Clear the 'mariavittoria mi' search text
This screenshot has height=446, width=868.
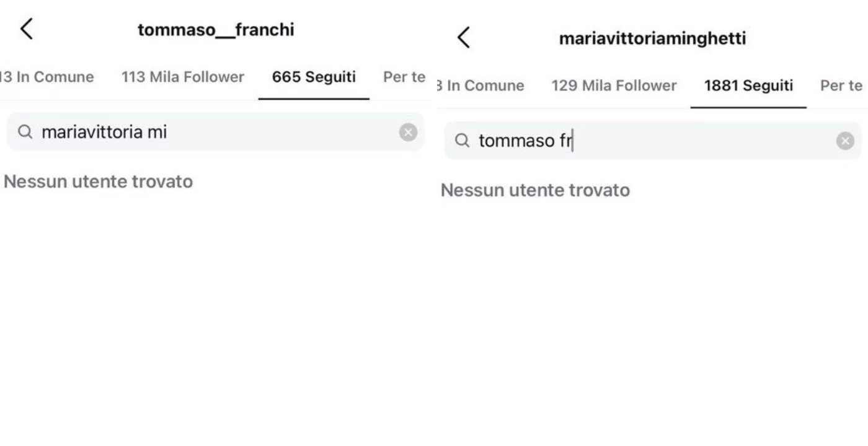pyautogui.click(x=408, y=132)
